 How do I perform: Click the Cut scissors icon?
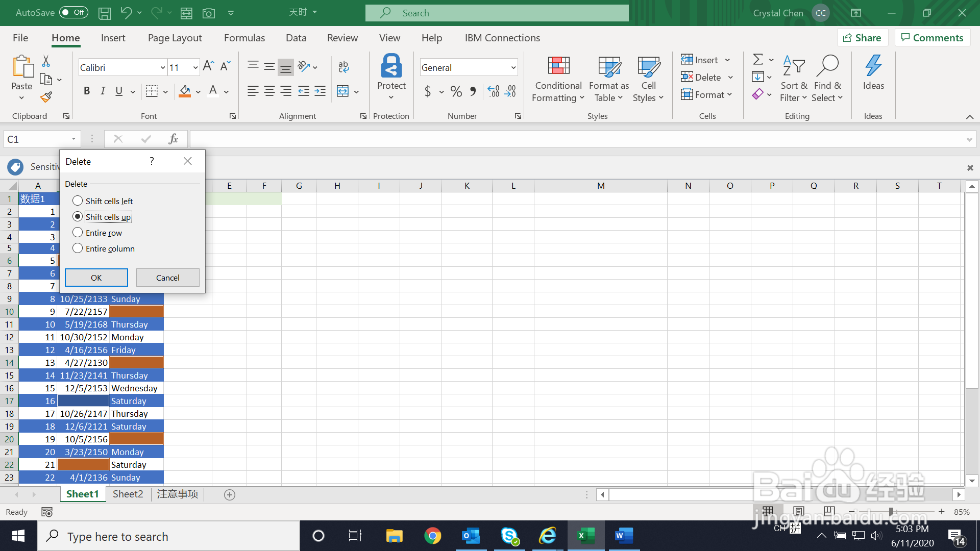point(46,61)
